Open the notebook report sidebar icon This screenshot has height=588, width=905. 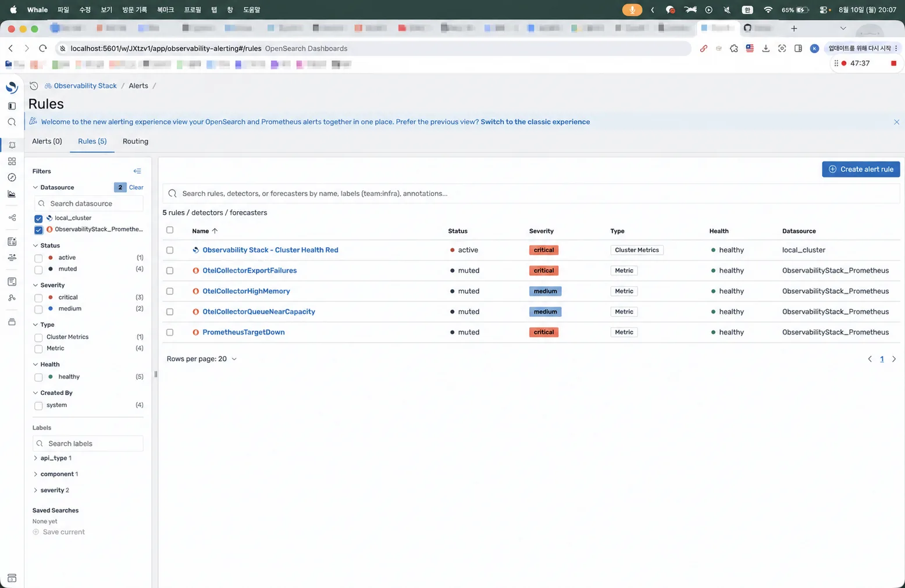point(12,241)
